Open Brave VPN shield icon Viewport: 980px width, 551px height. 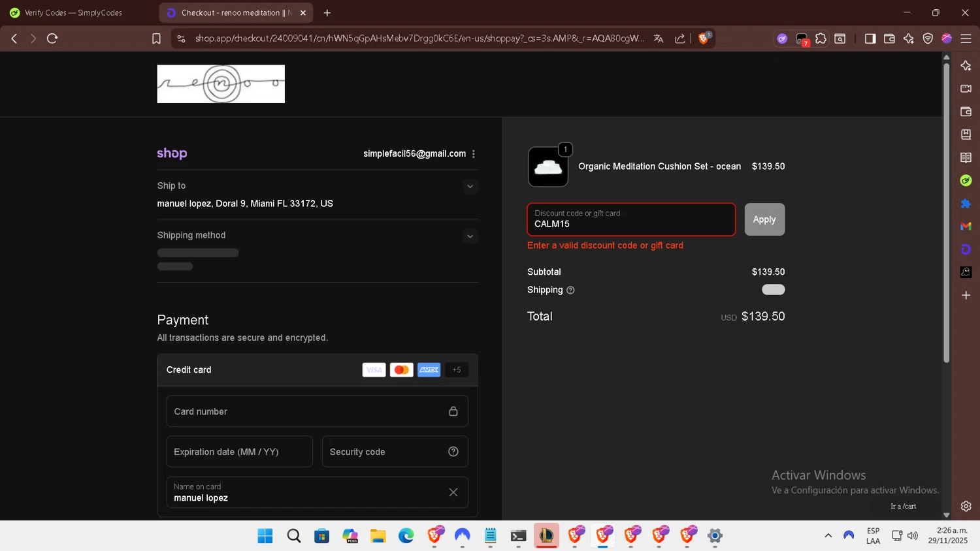[928, 39]
